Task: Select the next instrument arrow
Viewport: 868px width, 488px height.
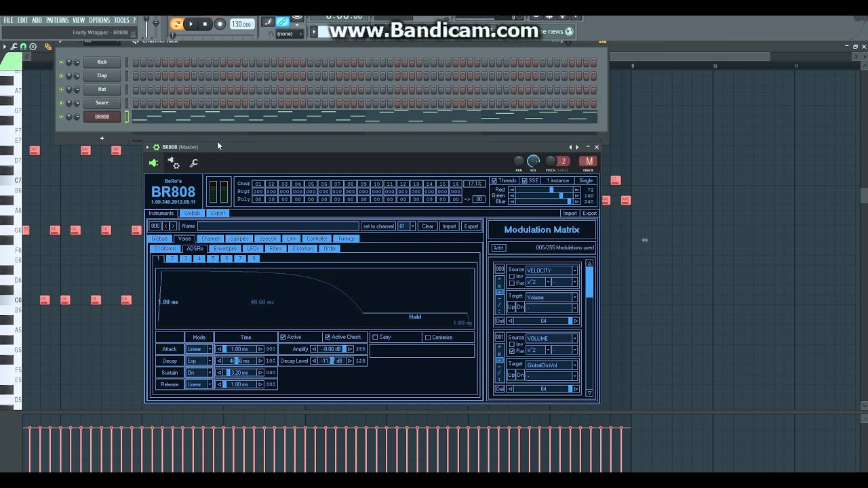Action: (173, 226)
